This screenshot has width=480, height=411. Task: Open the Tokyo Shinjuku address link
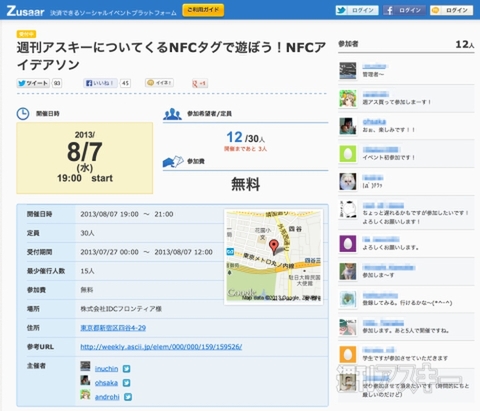[x=113, y=328]
